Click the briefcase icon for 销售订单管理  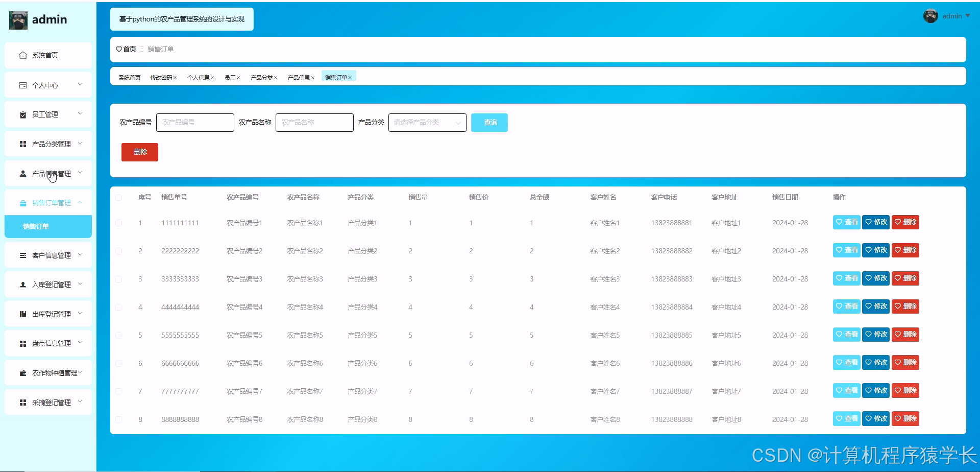coord(23,203)
